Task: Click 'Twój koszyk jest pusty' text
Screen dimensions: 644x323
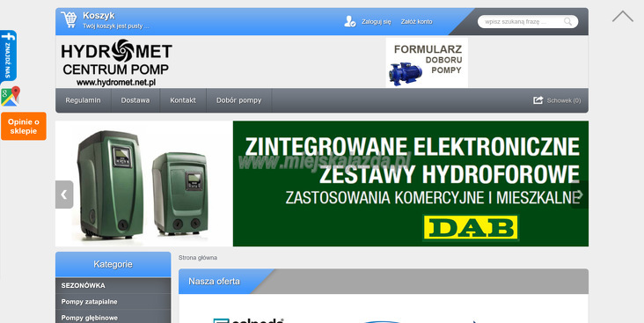Action: [116, 26]
